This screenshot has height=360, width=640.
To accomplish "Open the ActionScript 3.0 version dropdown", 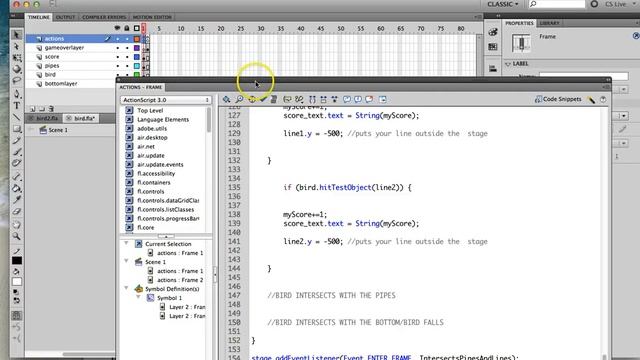I will pos(166,100).
